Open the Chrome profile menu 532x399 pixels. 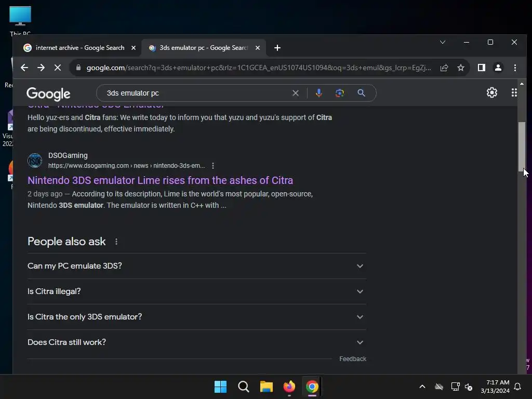pos(498,68)
